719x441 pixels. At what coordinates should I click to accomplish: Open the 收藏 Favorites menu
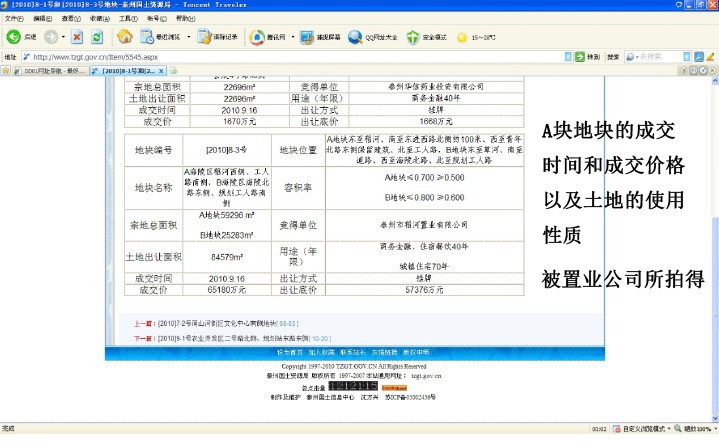click(x=100, y=18)
